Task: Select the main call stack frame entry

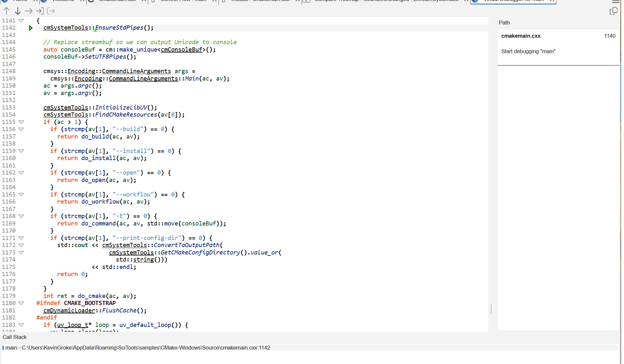Action: 310,348
